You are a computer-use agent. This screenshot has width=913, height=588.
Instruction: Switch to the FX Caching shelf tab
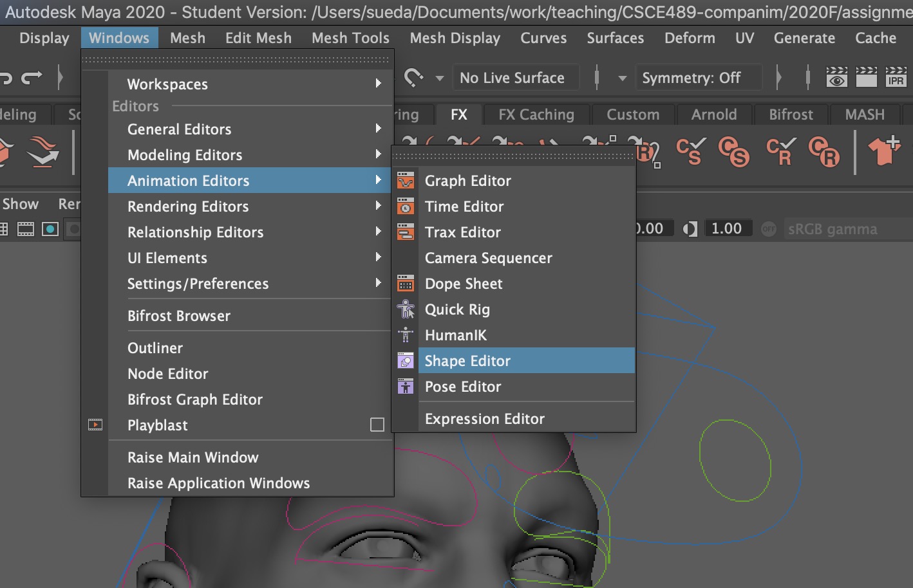pos(536,115)
